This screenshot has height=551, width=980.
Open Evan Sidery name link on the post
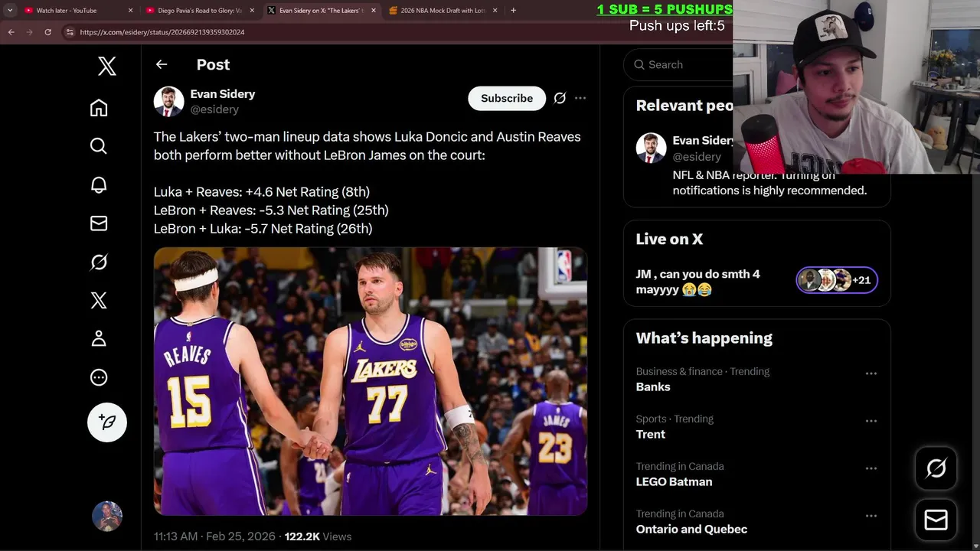(223, 93)
